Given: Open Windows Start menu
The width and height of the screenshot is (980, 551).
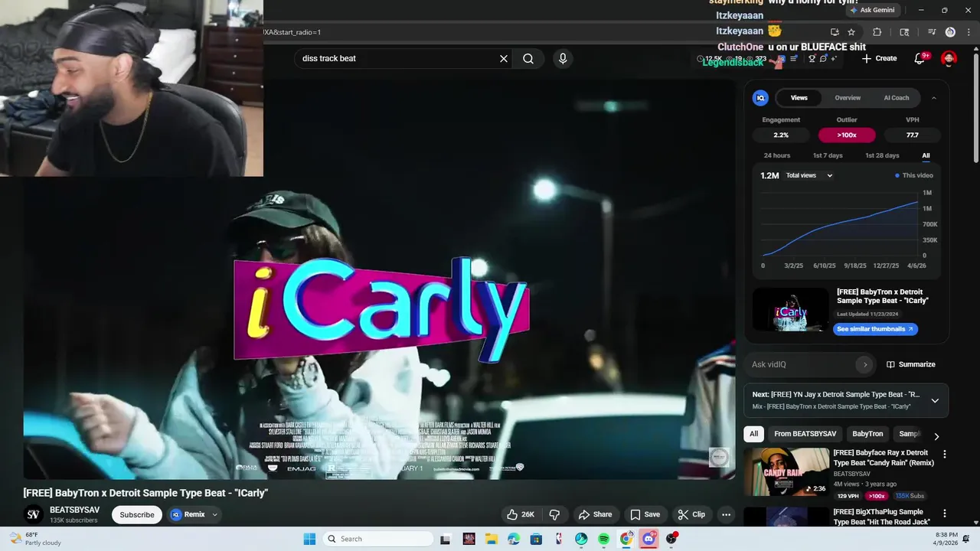Looking at the screenshot, I should (x=309, y=539).
